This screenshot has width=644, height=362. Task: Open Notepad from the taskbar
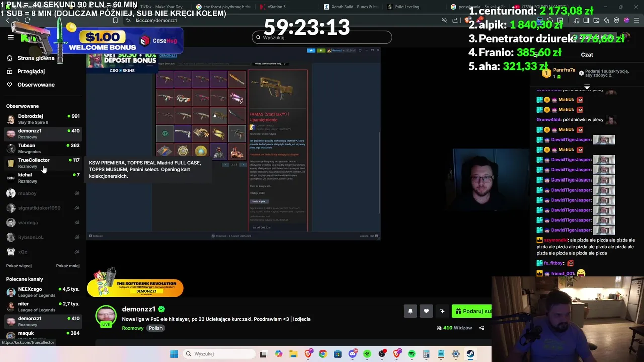pyautogui.click(x=441, y=354)
